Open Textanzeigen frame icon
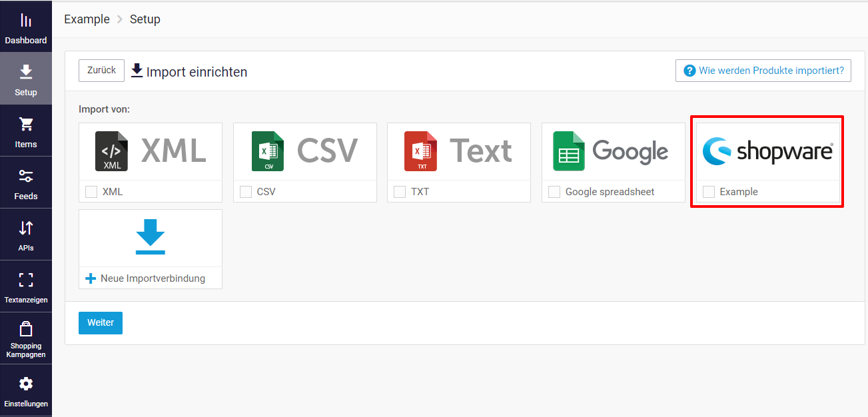Viewport: 868px width, 417px height. (x=26, y=280)
